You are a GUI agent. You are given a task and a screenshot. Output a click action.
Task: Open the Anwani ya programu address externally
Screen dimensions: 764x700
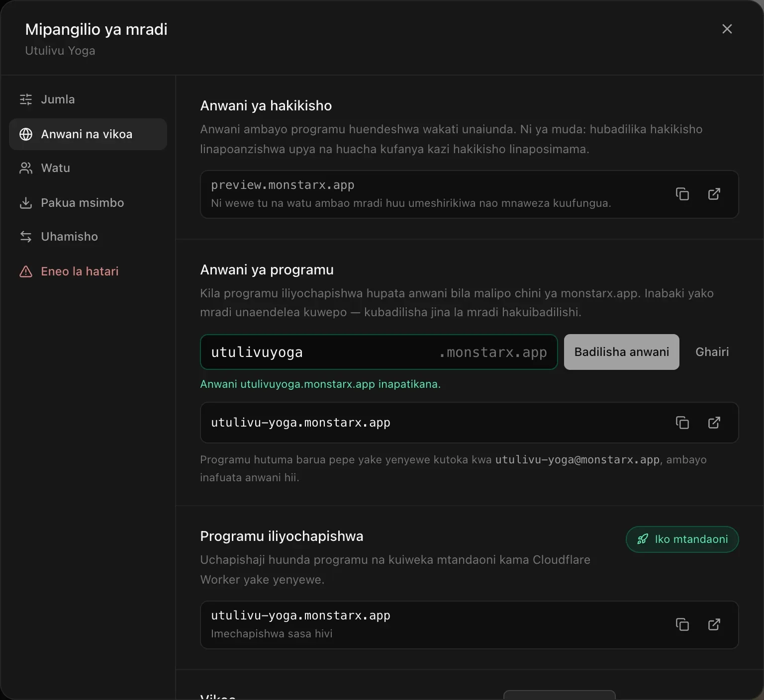click(x=714, y=423)
